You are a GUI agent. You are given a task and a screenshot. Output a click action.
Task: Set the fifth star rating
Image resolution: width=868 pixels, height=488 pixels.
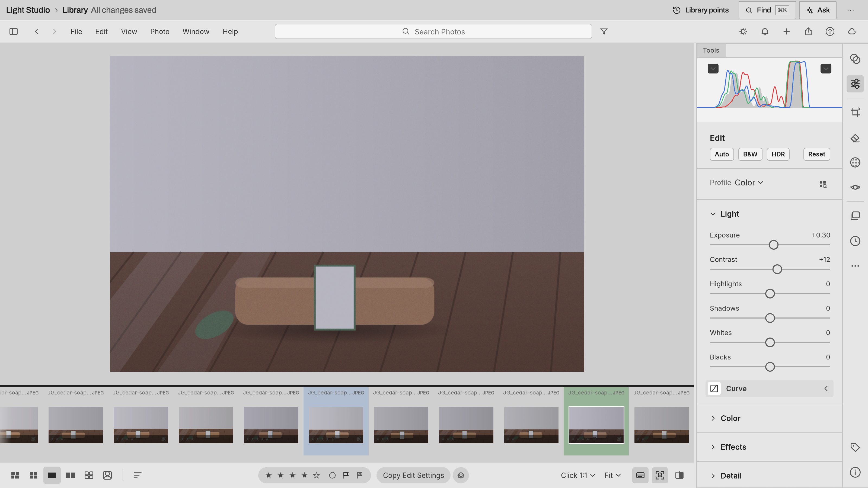(x=316, y=475)
